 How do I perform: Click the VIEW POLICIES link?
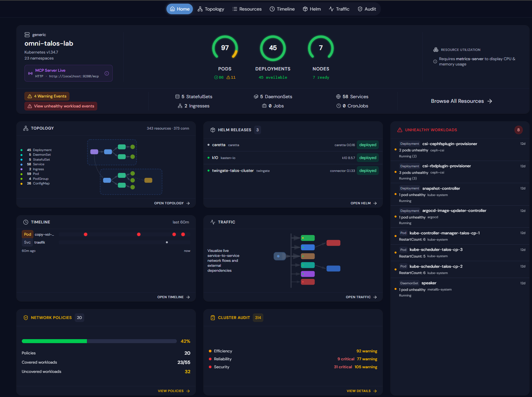click(174, 391)
